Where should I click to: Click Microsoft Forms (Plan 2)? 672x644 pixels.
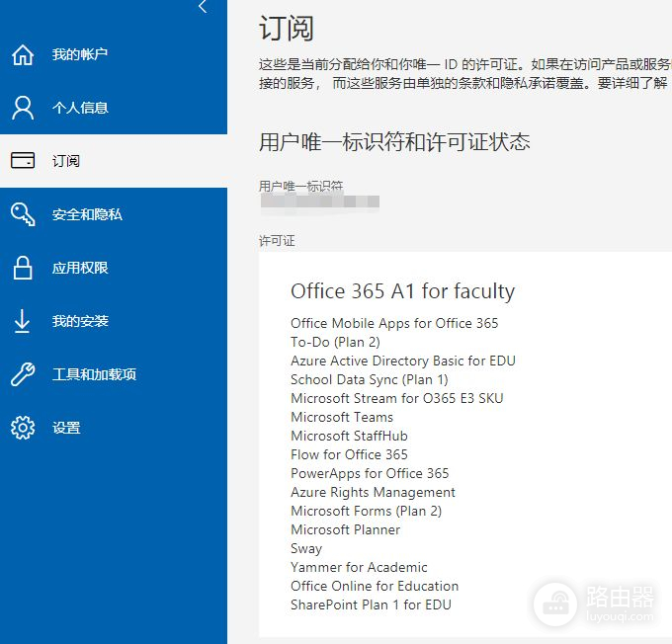(366, 512)
